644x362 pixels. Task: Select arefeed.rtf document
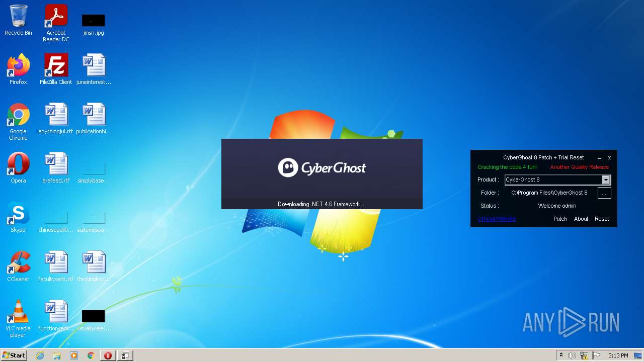point(56,168)
